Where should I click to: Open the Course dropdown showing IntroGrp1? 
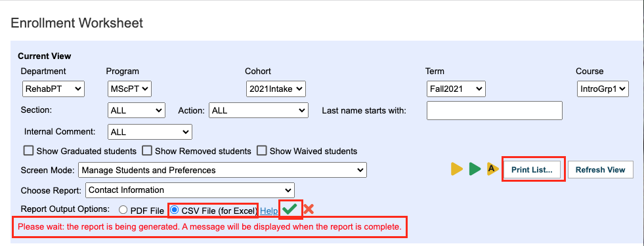click(x=603, y=89)
